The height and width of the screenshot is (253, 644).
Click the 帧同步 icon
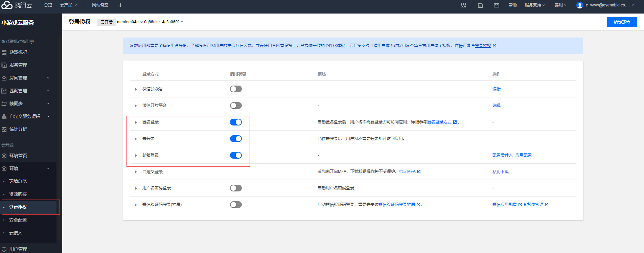pyautogui.click(x=4, y=104)
